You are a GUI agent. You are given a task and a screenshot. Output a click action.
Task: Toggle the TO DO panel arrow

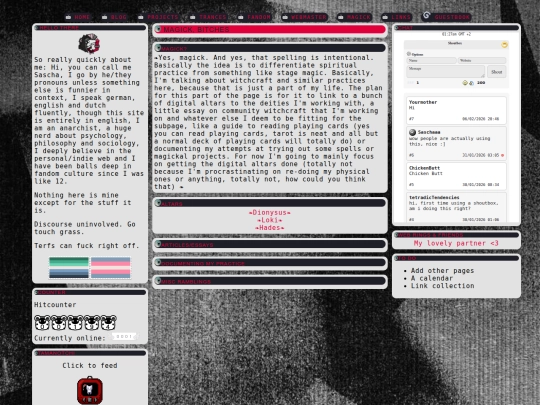coord(397,258)
